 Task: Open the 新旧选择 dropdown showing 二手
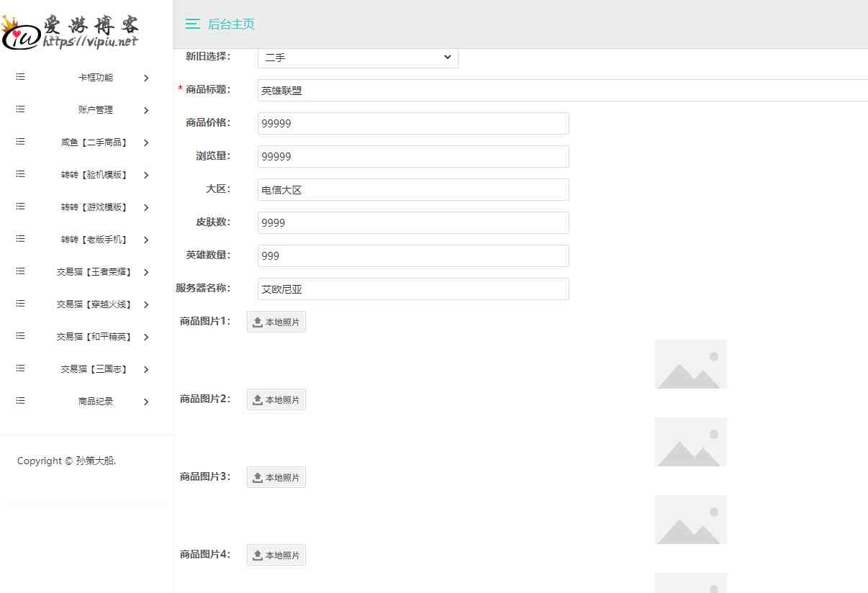pyautogui.click(x=358, y=58)
